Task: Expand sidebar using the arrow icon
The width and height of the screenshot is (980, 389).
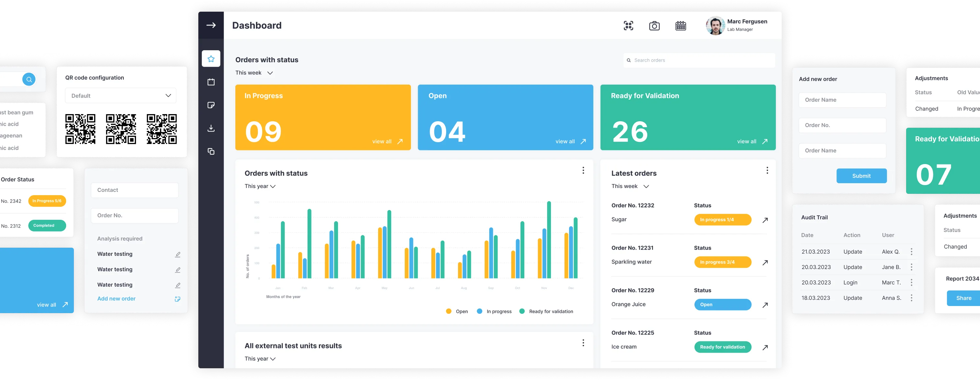Action: click(x=211, y=25)
